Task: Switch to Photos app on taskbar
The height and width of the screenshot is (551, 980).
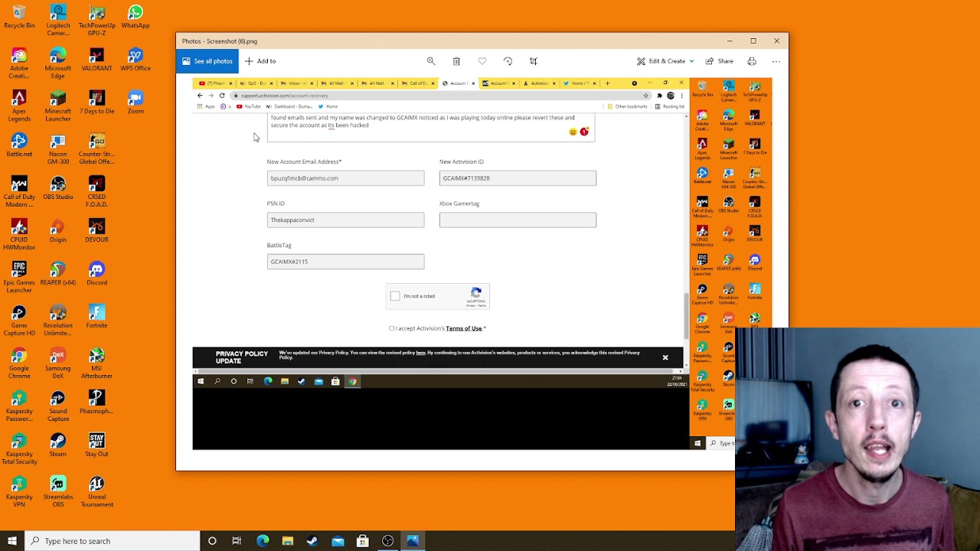Action: pos(413,541)
